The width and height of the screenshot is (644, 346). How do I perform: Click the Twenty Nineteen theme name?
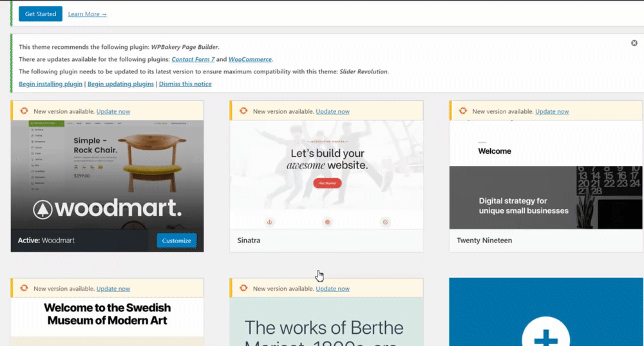click(x=484, y=241)
